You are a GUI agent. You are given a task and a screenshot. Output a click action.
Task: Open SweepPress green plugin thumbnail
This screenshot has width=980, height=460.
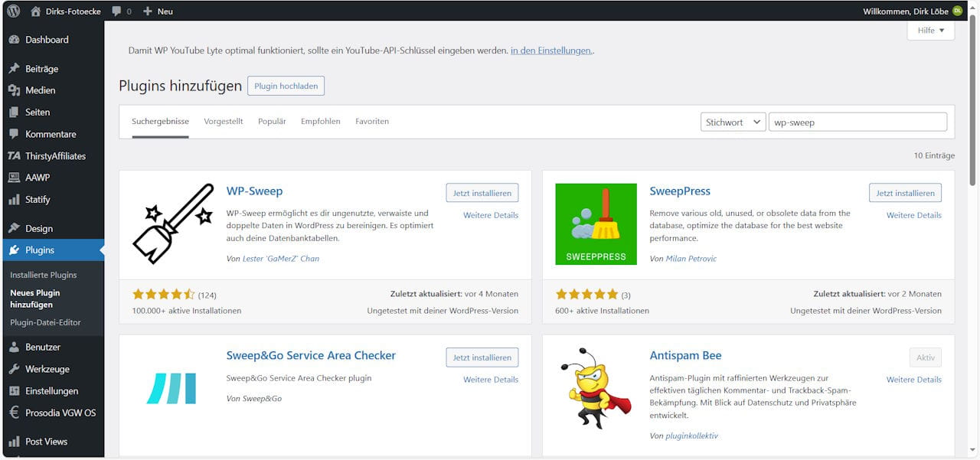click(596, 224)
